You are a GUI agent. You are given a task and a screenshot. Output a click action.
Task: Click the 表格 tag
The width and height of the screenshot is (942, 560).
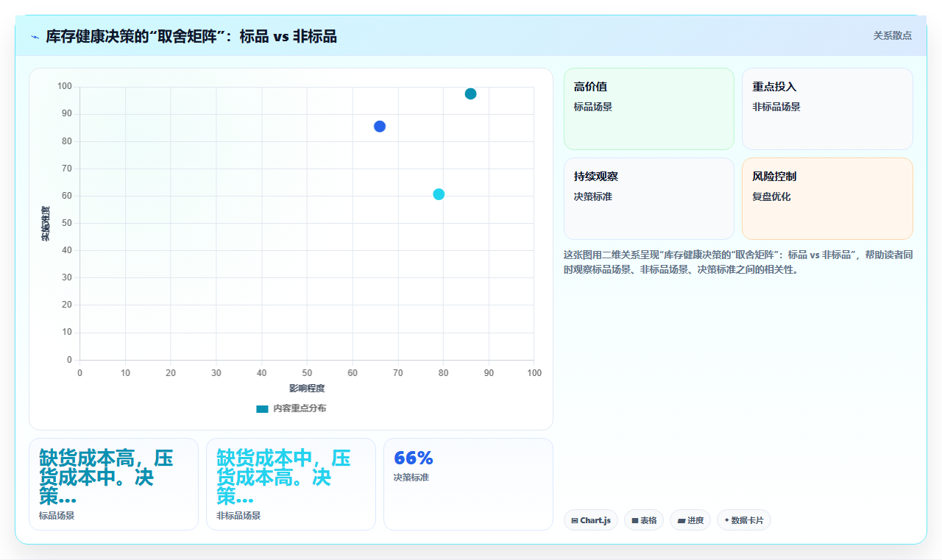point(644,520)
